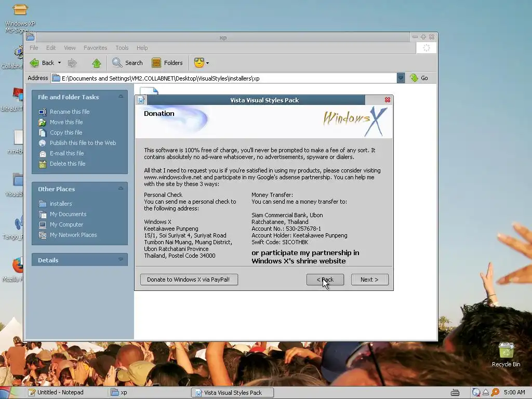The image size is (532, 399).
Task: Open the Tools menu
Action: click(122, 48)
